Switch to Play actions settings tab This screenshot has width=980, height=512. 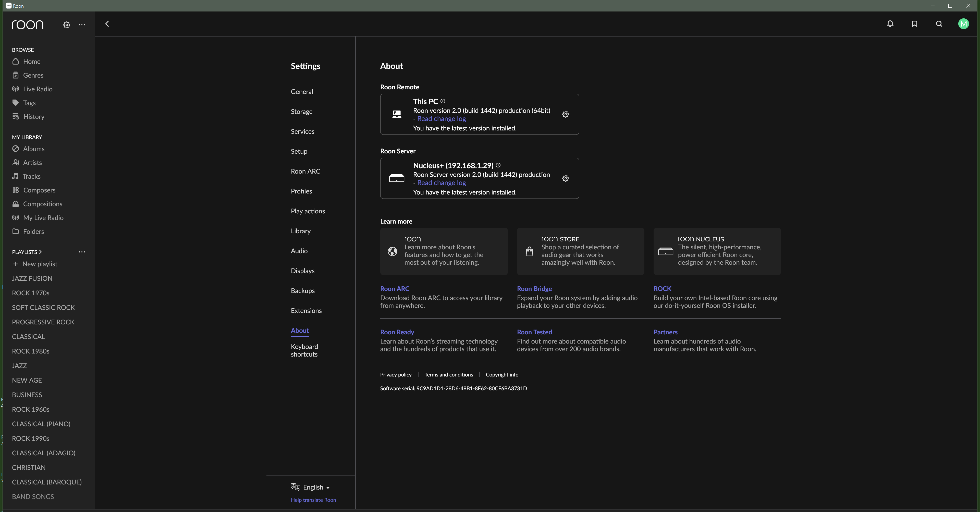(x=307, y=211)
